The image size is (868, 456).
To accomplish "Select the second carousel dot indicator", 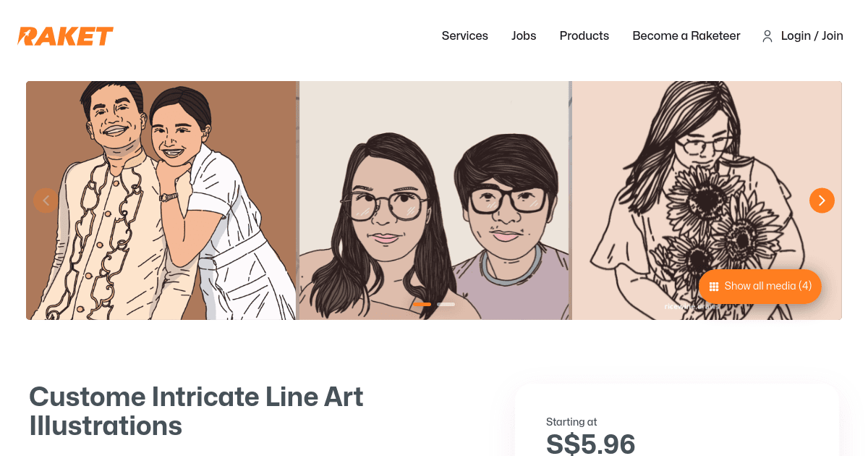I will tap(446, 305).
